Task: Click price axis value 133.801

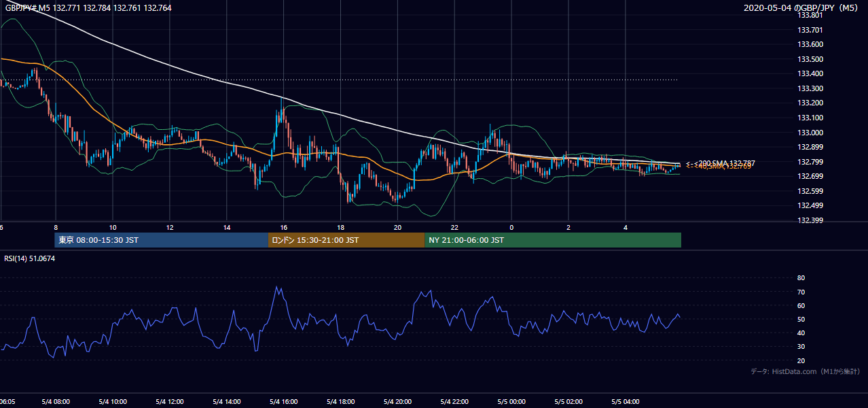Action: point(810,15)
